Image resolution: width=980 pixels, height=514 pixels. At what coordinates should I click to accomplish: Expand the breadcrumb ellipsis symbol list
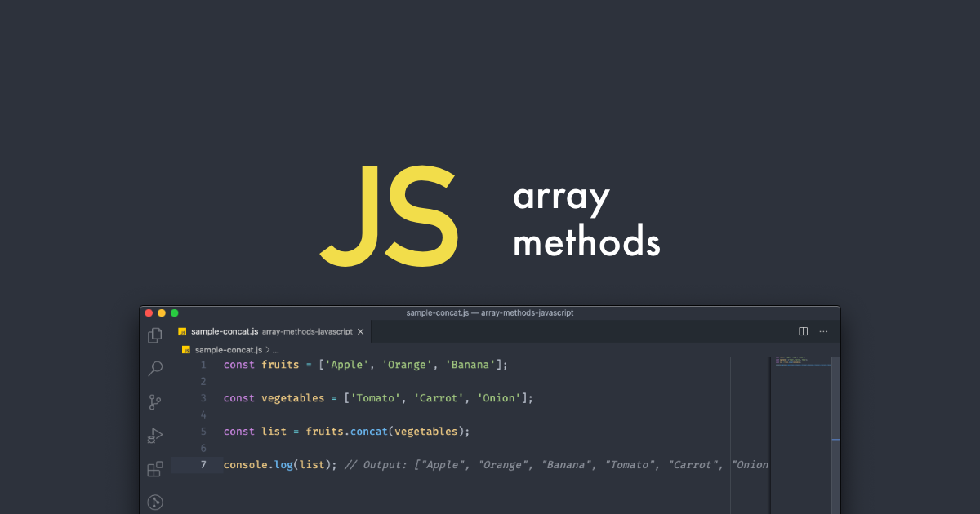pos(276,349)
